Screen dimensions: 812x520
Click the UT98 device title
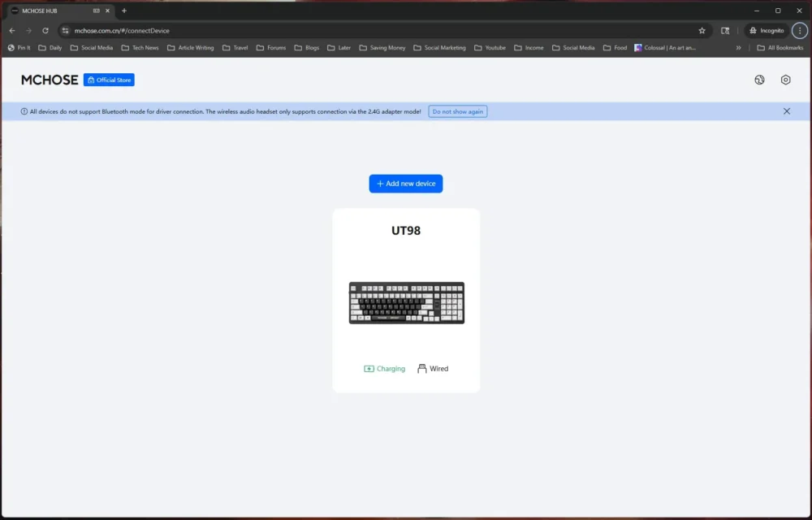(406, 231)
